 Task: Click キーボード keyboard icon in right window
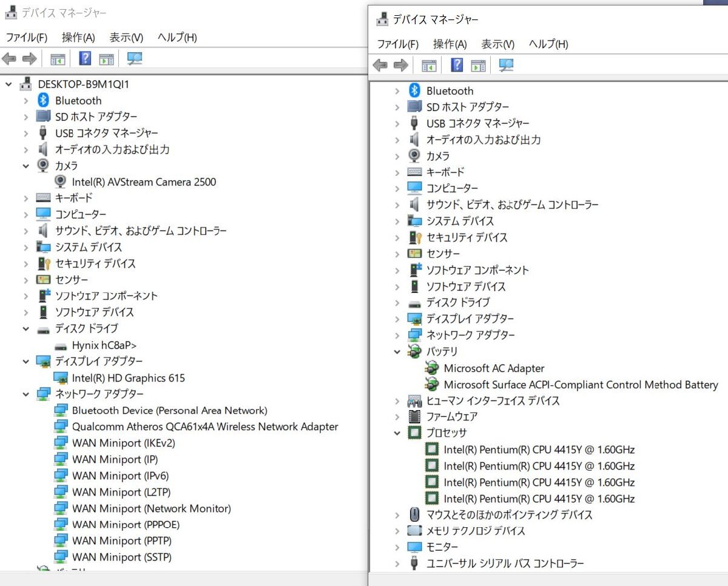[x=414, y=172]
